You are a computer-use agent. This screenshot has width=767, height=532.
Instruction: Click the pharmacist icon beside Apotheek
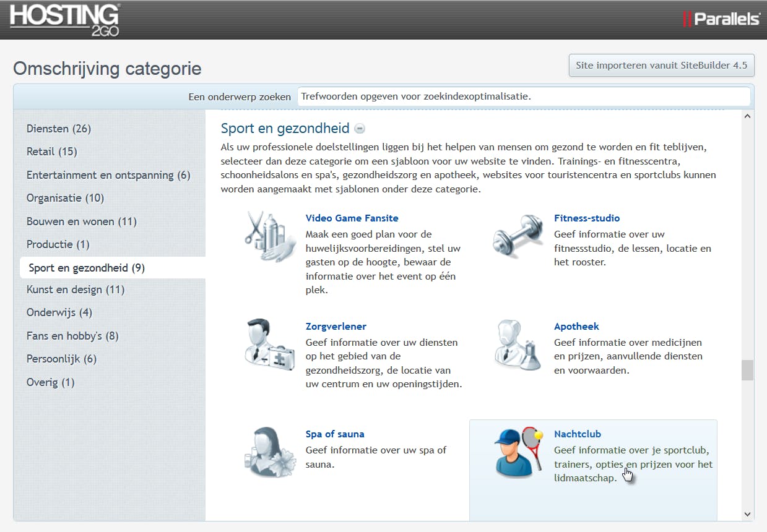(518, 345)
